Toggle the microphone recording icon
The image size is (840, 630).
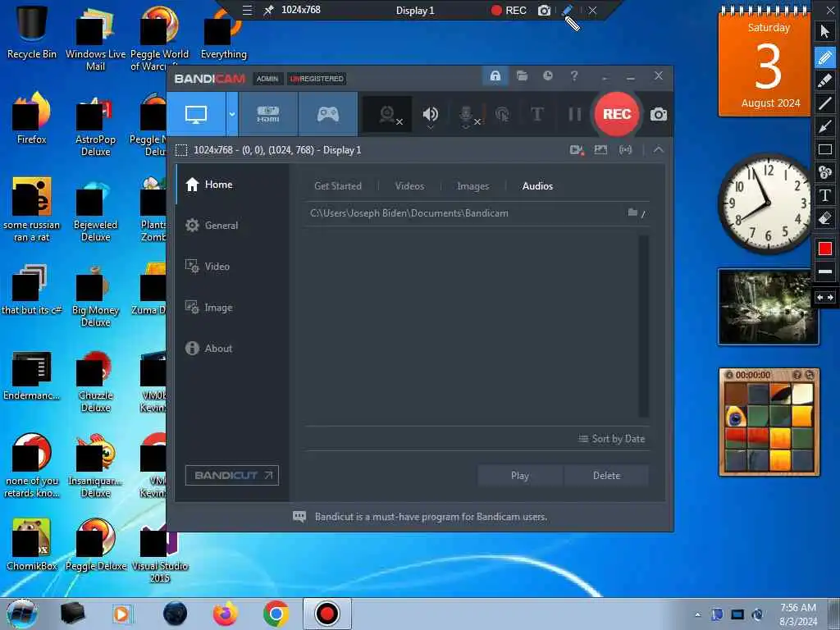[466, 113]
